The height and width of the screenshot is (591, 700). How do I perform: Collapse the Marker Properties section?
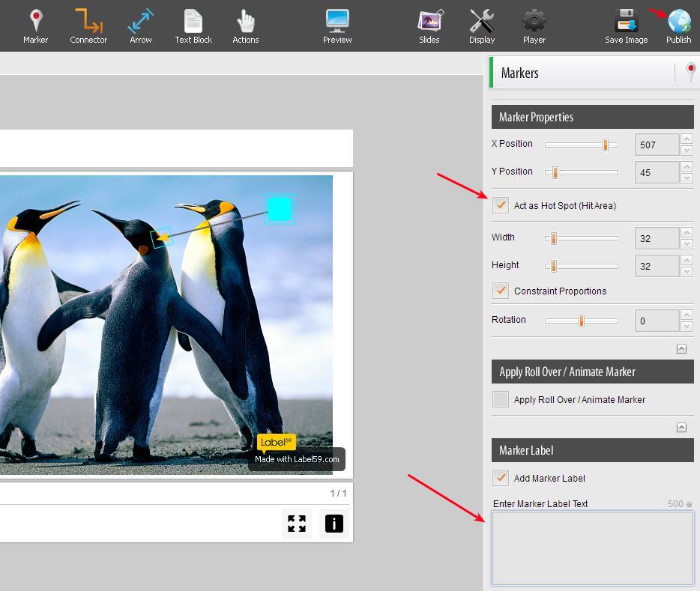pos(681,348)
